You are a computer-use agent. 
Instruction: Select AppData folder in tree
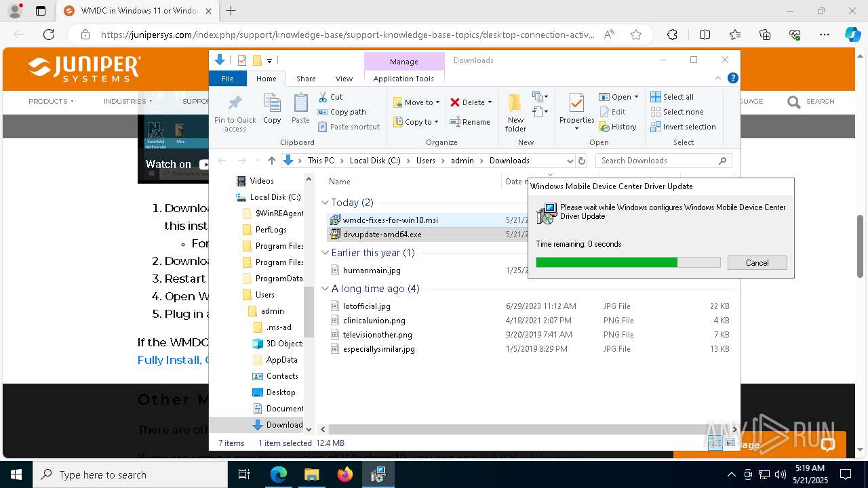click(x=281, y=360)
